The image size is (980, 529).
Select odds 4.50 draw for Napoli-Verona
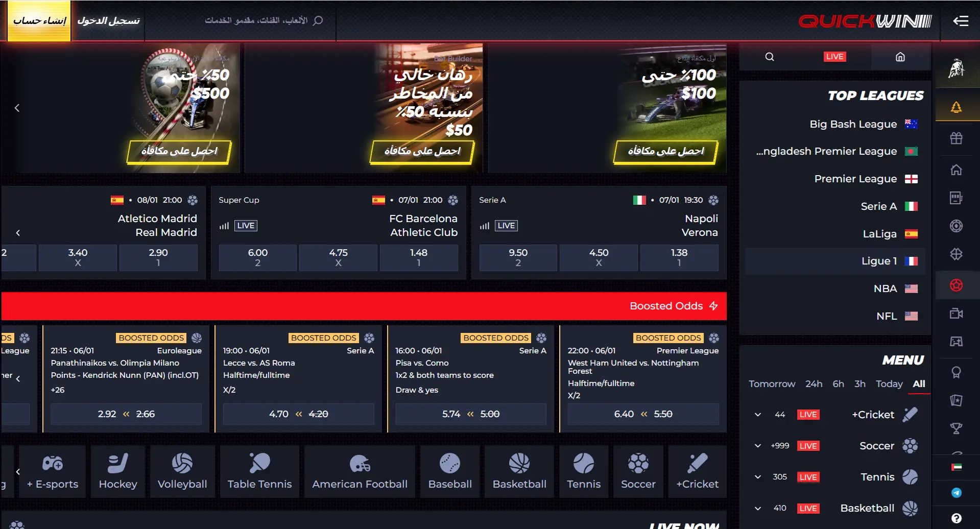click(x=599, y=257)
